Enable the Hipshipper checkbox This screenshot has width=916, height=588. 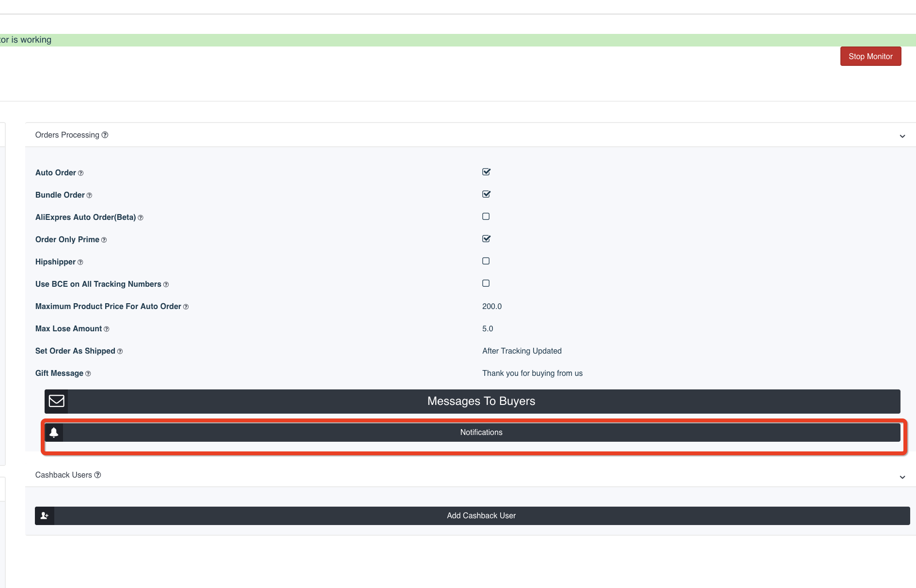486,261
